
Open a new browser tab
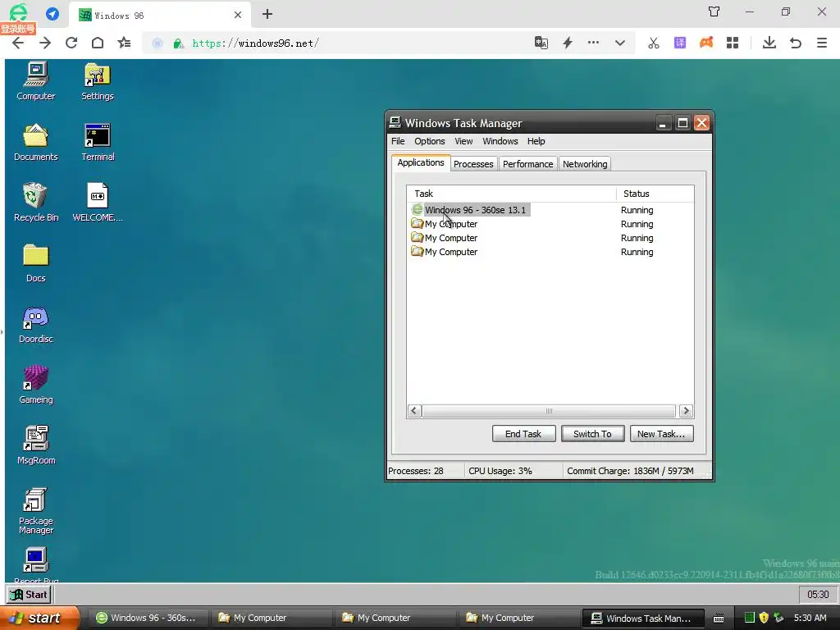coord(267,15)
